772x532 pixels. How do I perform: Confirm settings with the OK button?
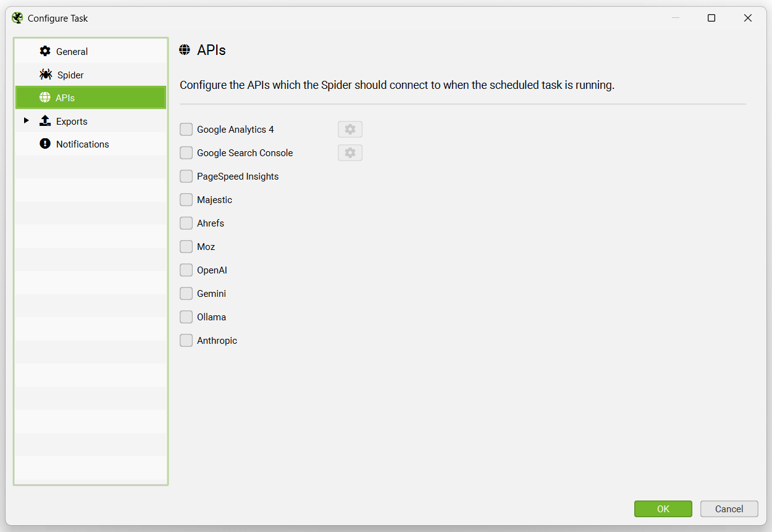[663, 509]
